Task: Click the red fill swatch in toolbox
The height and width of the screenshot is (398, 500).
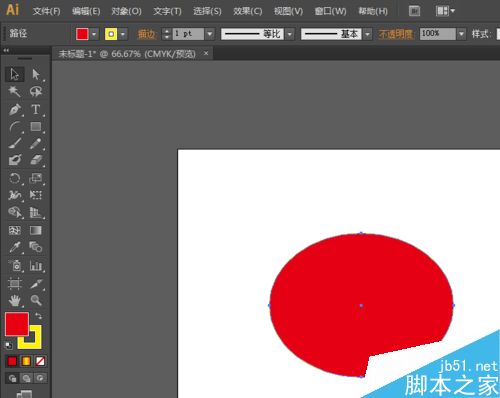Action: tap(17, 324)
